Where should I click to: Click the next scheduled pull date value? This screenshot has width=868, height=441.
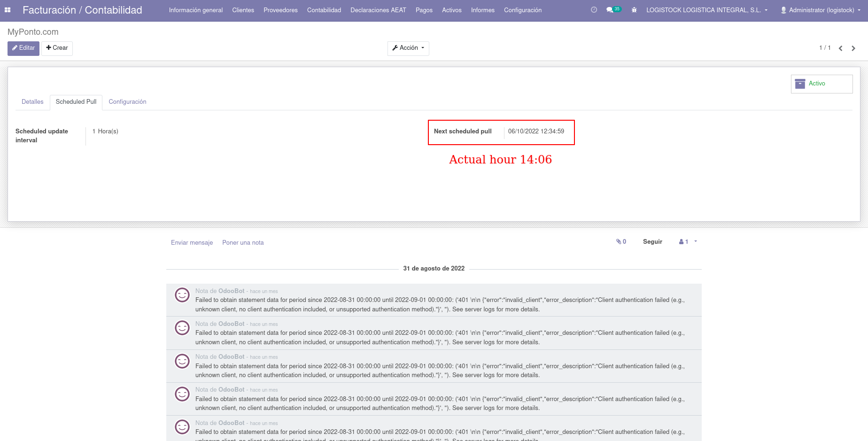tap(536, 132)
